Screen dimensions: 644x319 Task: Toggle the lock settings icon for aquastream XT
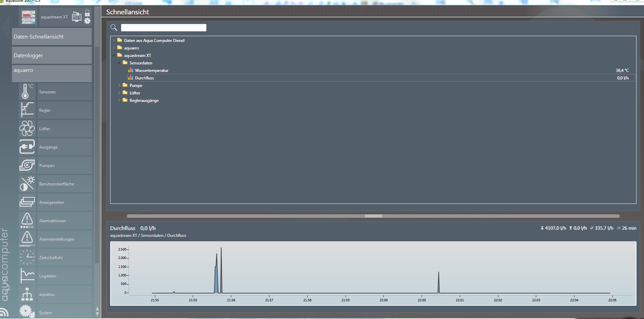point(87,17)
